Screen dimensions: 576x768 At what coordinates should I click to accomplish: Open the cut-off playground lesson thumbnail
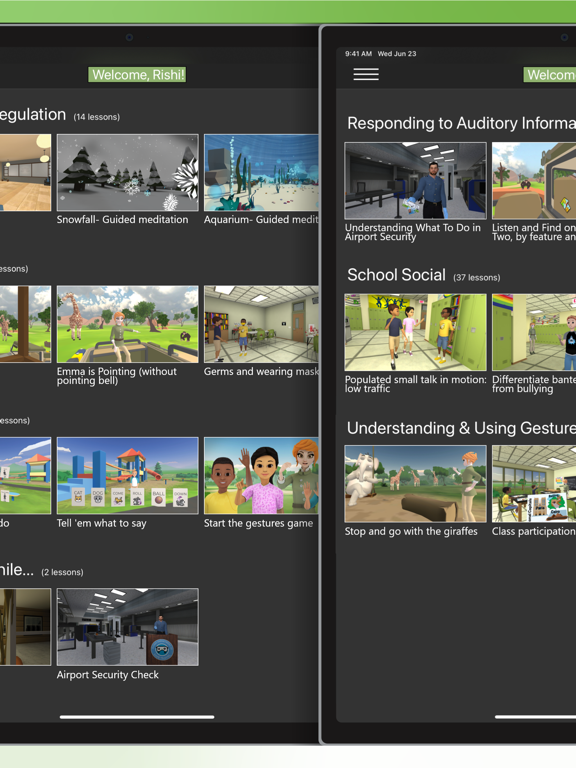click(25, 476)
